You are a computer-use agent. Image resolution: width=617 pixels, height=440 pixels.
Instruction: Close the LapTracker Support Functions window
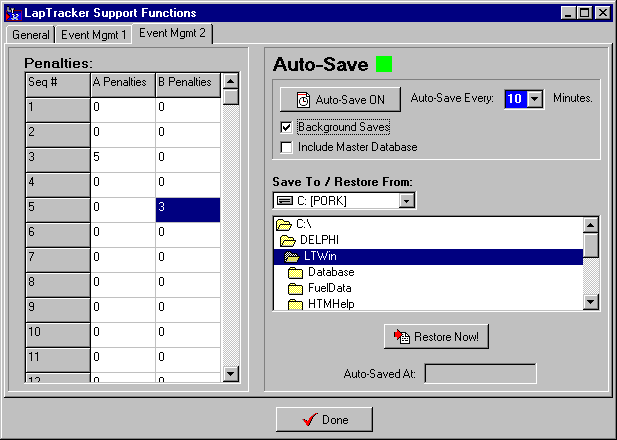click(602, 13)
